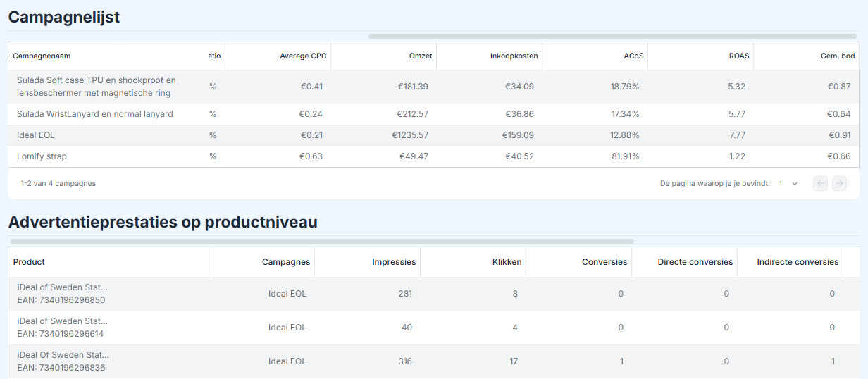This screenshot has height=379, width=868.
Task: Select the Ideal EOL campaign row
Action: click(433, 135)
